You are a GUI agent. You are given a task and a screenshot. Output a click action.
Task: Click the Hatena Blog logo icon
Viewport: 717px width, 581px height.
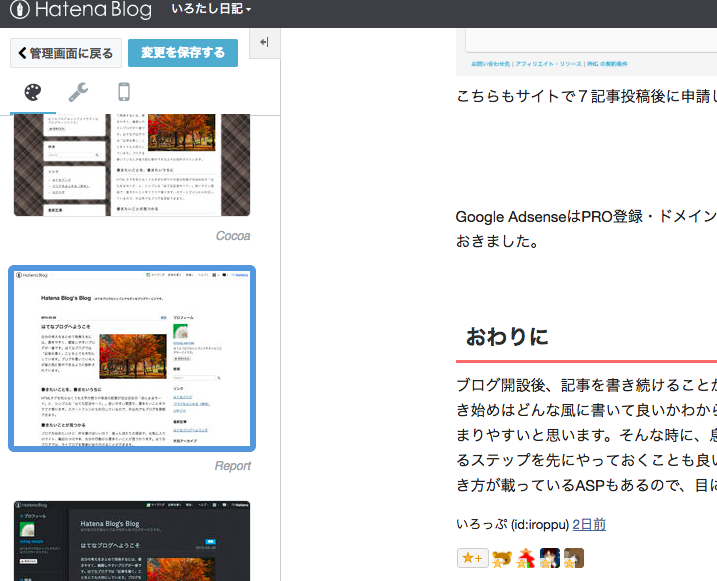click(x=19, y=9)
